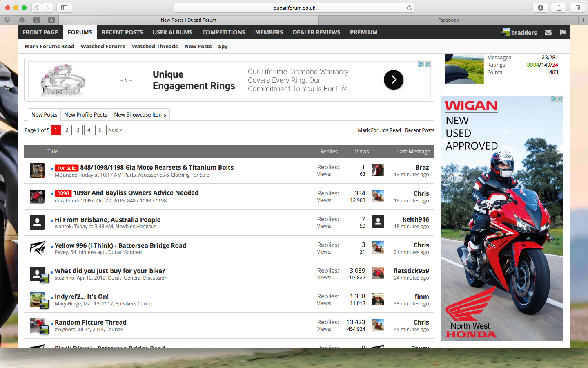Viewport: 588px width, 368px height.
Task: Toggle the Safari sidebar button
Action: pos(64,7)
